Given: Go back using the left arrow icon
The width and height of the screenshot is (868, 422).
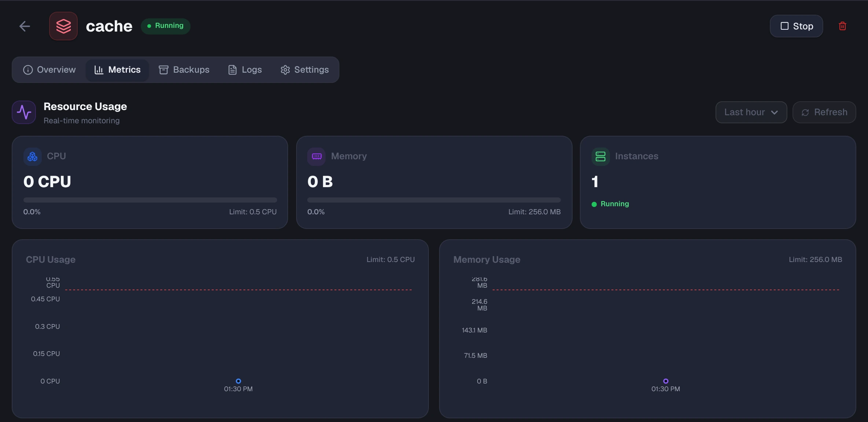Looking at the screenshot, I should (x=25, y=26).
